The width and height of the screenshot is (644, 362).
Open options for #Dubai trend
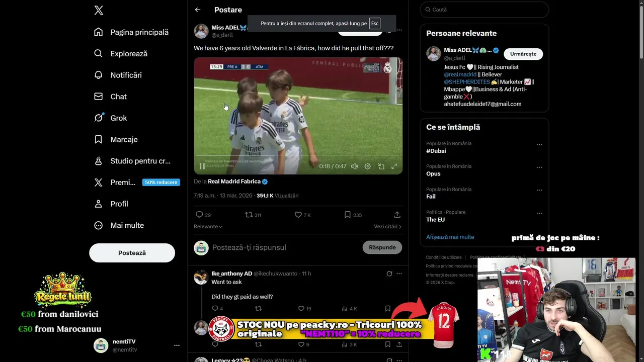pyautogui.click(x=539, y=144)
